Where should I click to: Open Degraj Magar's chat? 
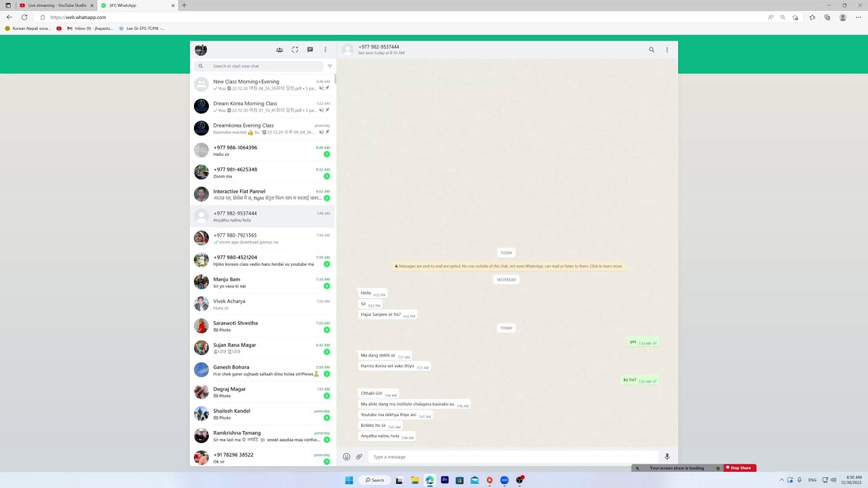(262, 392)
